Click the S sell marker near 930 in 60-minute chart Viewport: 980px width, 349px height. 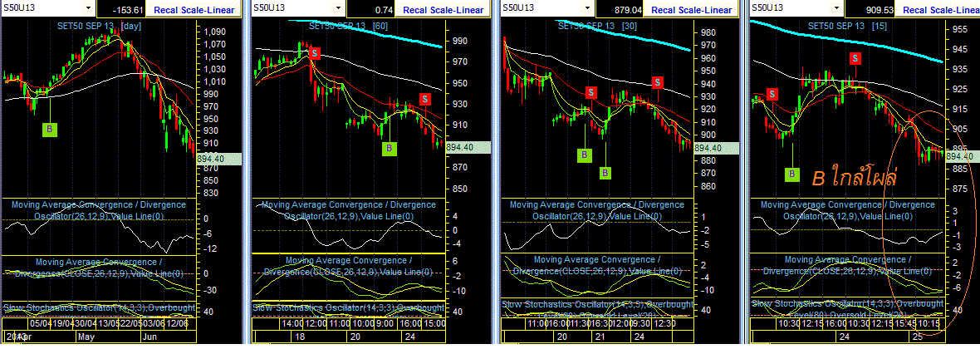425,98
